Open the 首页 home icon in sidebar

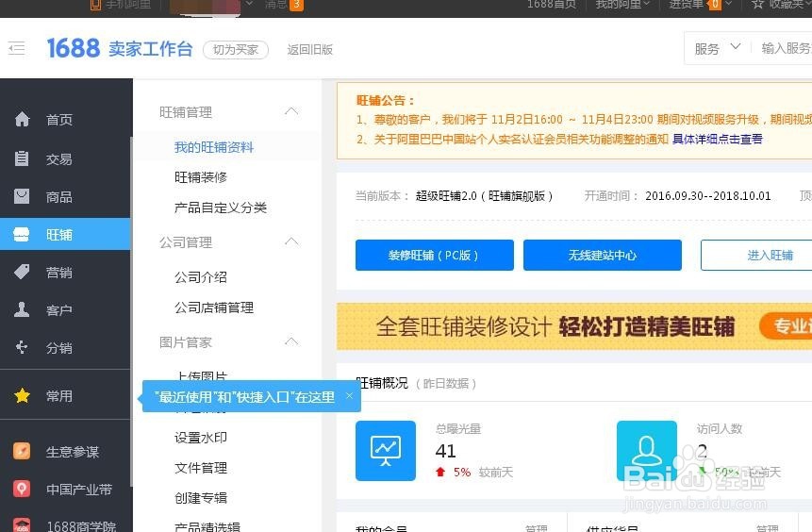pos(22,119)
